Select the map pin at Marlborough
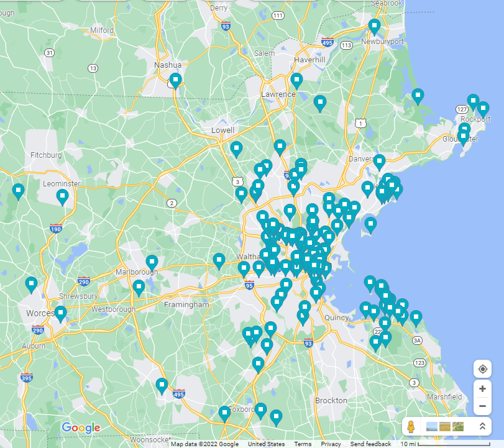504x448 pixels. 152,262
